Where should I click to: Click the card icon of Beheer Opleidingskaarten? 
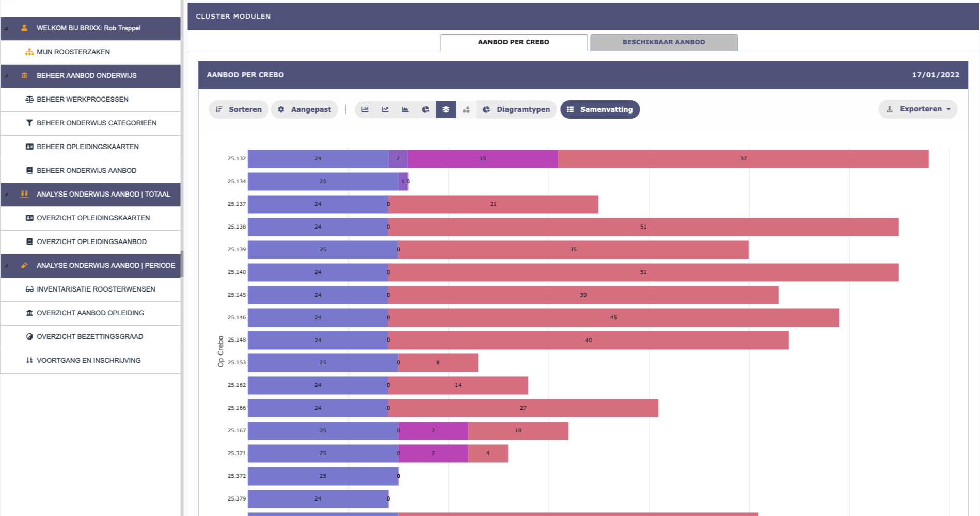tap(29, 147)
